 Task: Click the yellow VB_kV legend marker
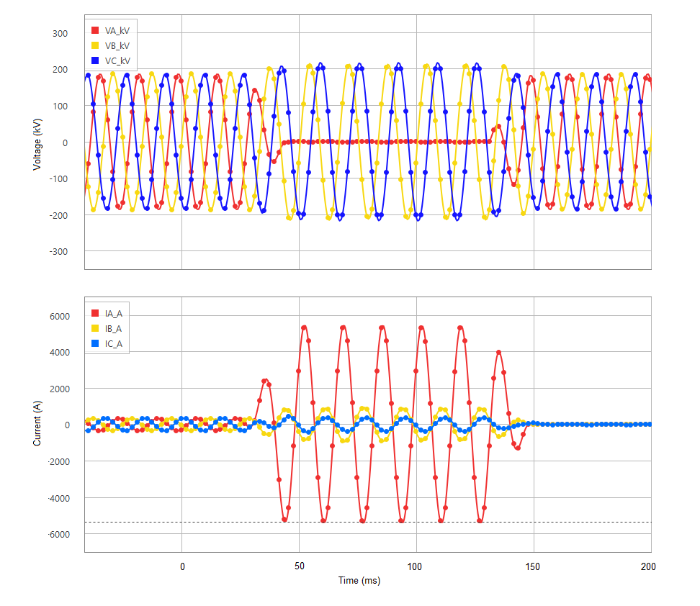coord(95,45)
